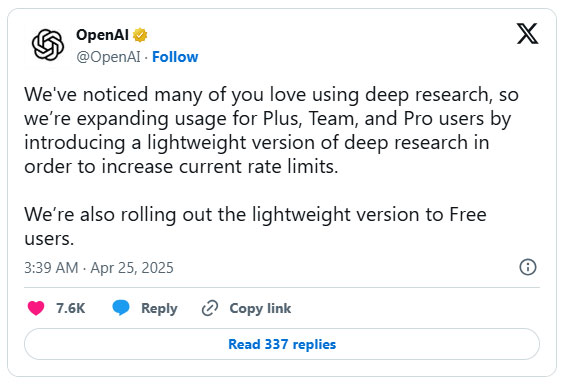Click the words "current rate limits"
This screenshot has width=566, height=390.
258,166
